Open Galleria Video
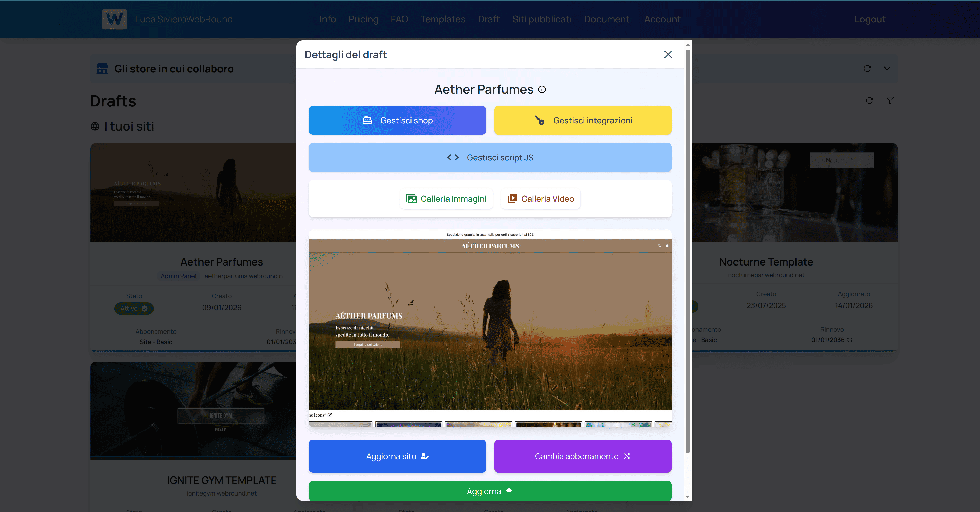The height and width of the screenshot is (512, 980). [540, 198]
